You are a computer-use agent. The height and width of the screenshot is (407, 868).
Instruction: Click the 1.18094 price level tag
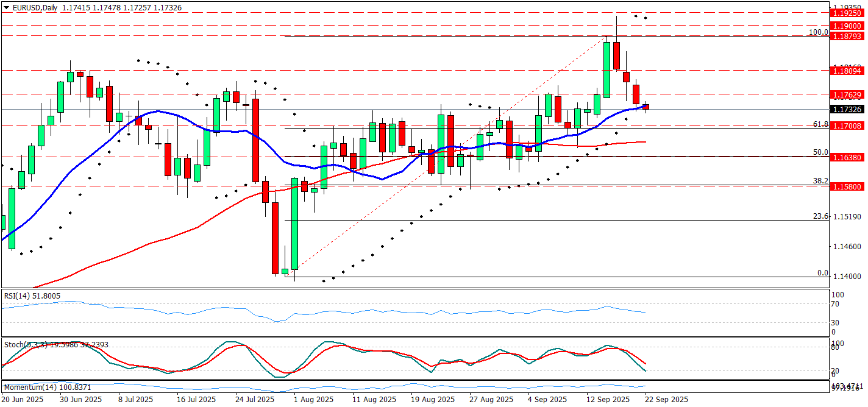pyautogui.click(x=847, y=71)
